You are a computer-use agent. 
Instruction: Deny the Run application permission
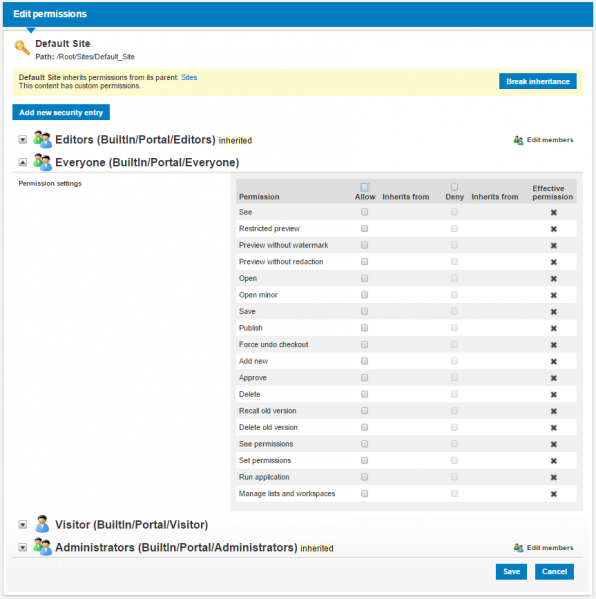(454, 477)
